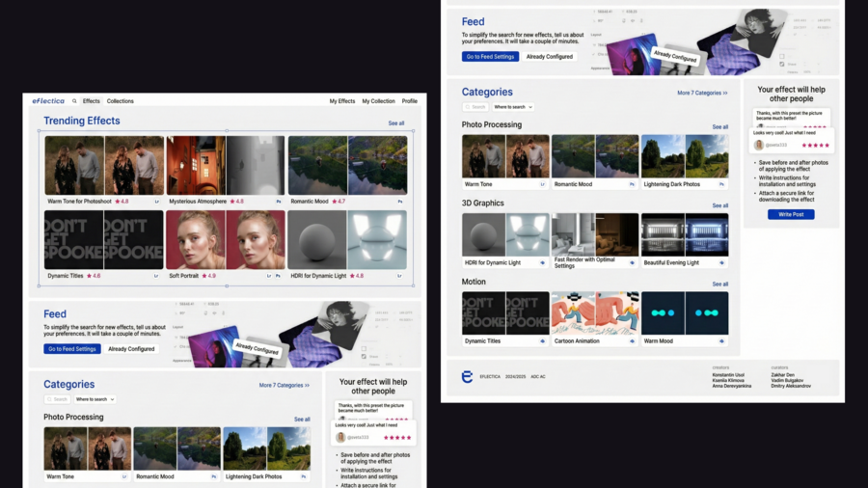Click the blue icon on Fast Render with Optimal Settings
The image size is (868, 488).
632,263
